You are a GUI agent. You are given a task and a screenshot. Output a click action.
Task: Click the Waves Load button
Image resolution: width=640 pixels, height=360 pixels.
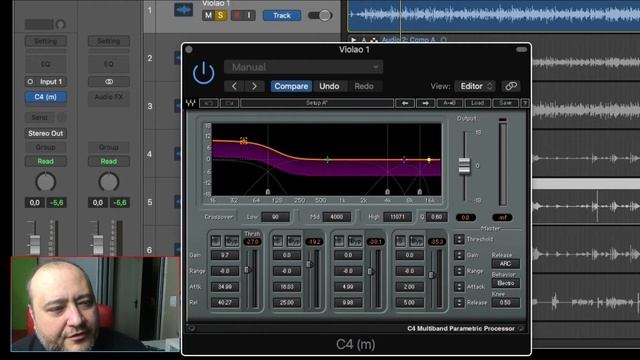pos(477,103)
